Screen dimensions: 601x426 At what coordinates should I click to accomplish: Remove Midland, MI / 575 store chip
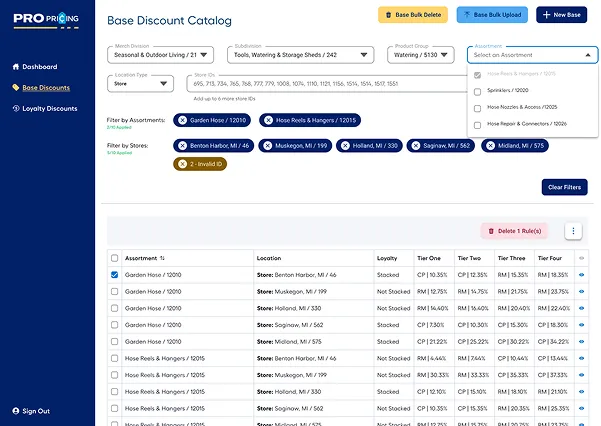[490, 146]
